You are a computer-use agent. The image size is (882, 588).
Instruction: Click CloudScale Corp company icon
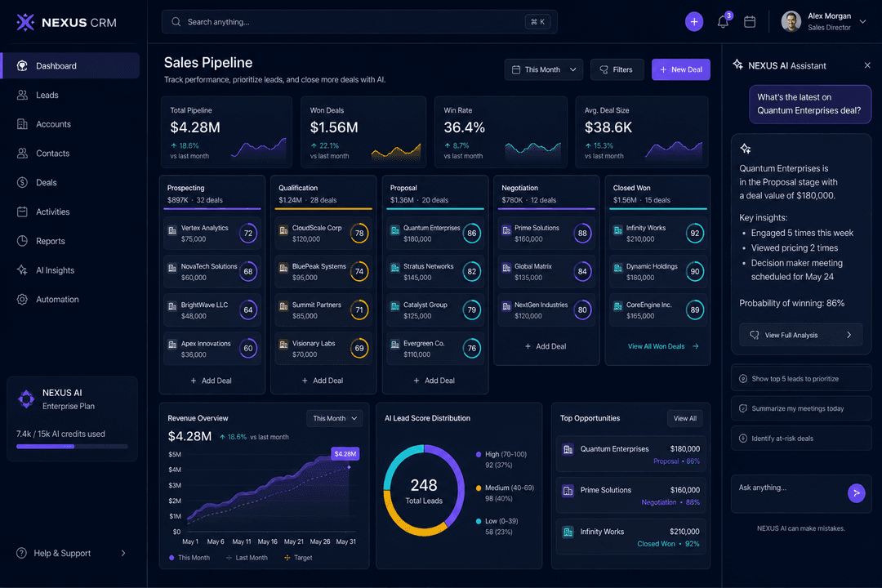click(283, 230)
